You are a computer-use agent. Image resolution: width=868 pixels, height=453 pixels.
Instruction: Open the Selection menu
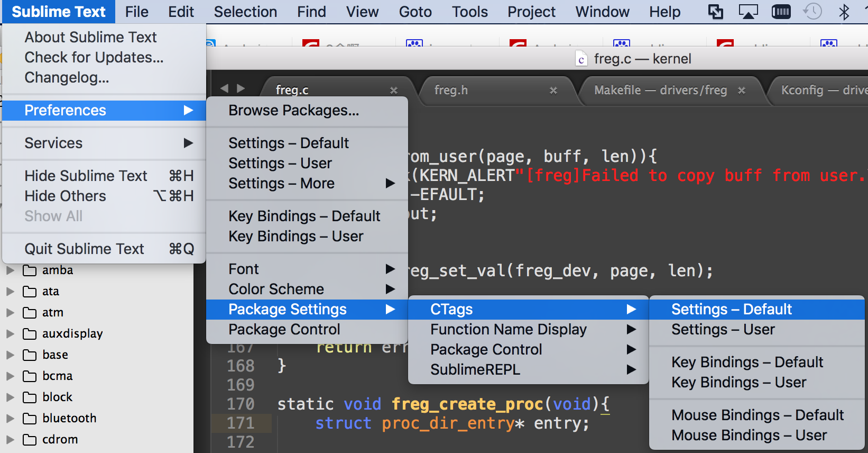point(245,12)
